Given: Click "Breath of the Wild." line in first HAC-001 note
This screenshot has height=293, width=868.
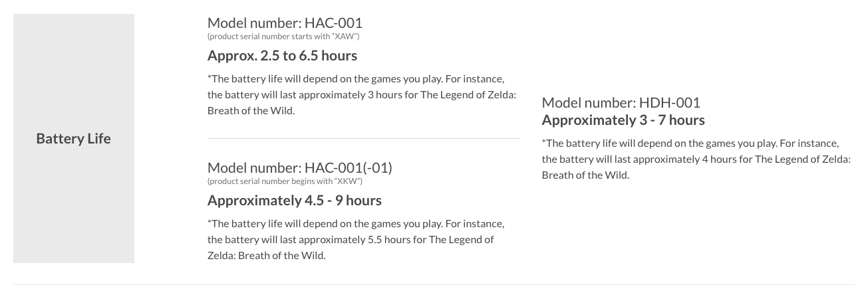Looking at the screenshot, I should pyautogui.click(x=251, y=110).
